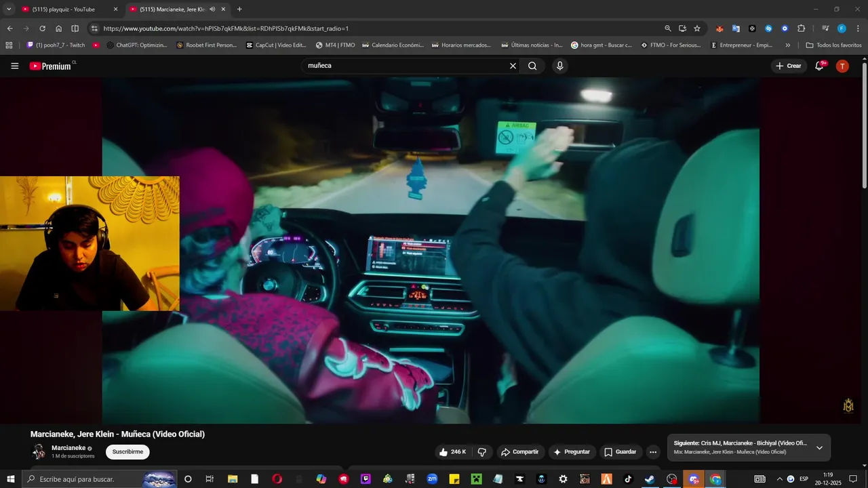Open File Explorer from taskbar
The height and width of the screenshot is (488, 868).
coord(233,479)
